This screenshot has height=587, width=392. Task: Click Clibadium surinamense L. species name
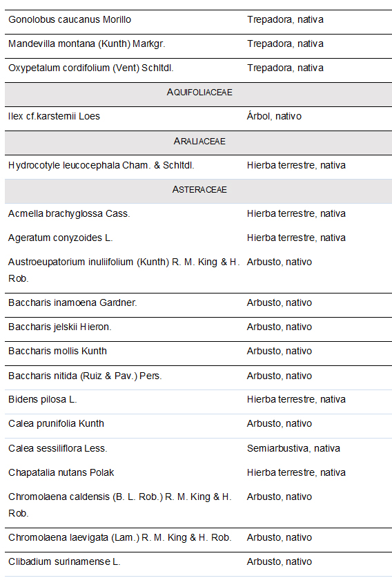[x=64, y=562]
